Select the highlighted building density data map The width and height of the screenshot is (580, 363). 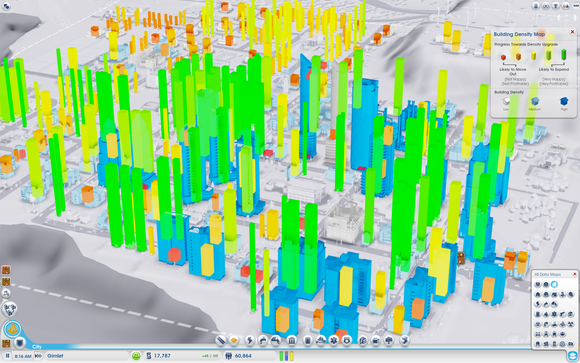[x=554, y=284]
